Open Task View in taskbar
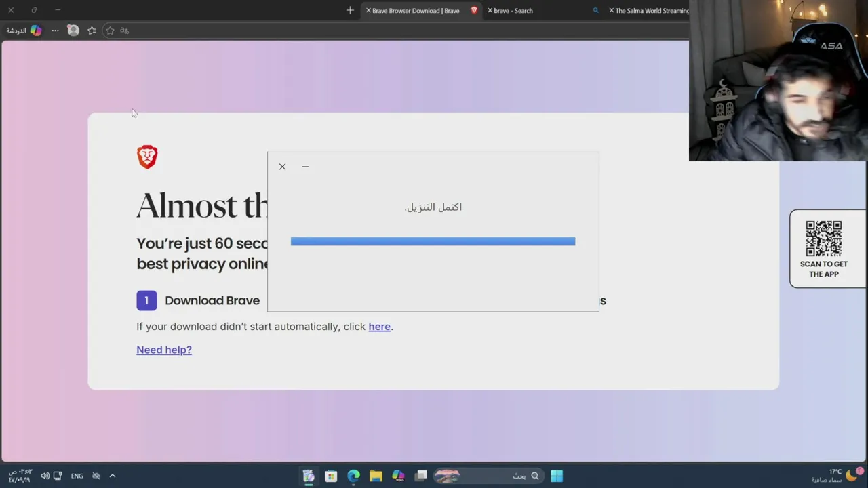 point(421,476)
